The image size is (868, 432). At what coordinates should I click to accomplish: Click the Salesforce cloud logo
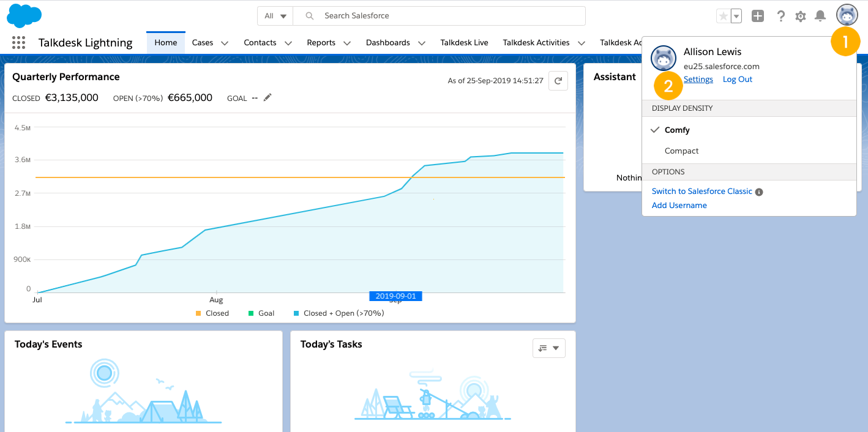coord(24,15)
